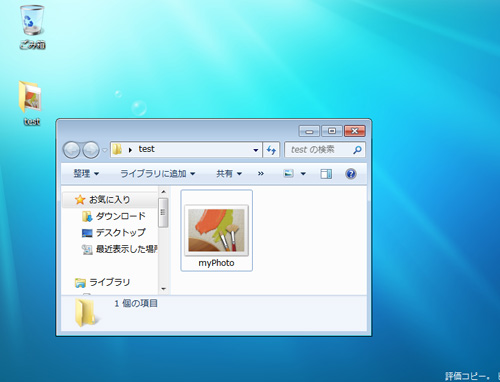The width and height of the screenshot is (500, 382).
Task: Open the view options dropdown arrow
Action: [303, 174]
